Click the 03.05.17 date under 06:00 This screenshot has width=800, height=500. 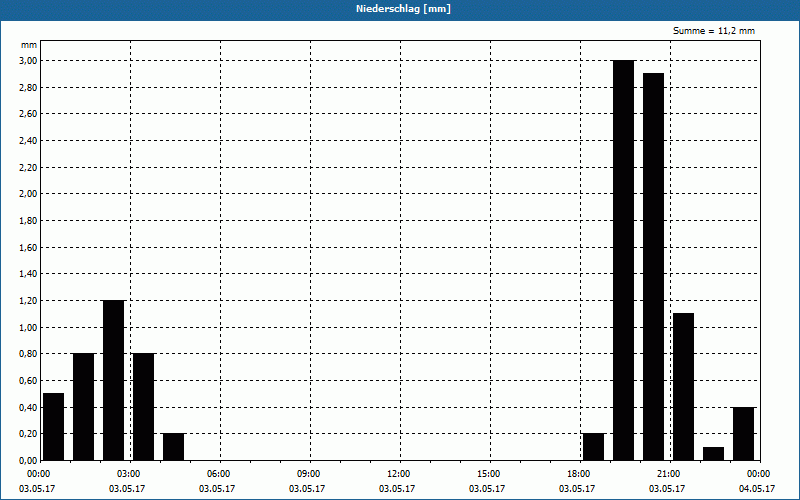coord(217,489)
